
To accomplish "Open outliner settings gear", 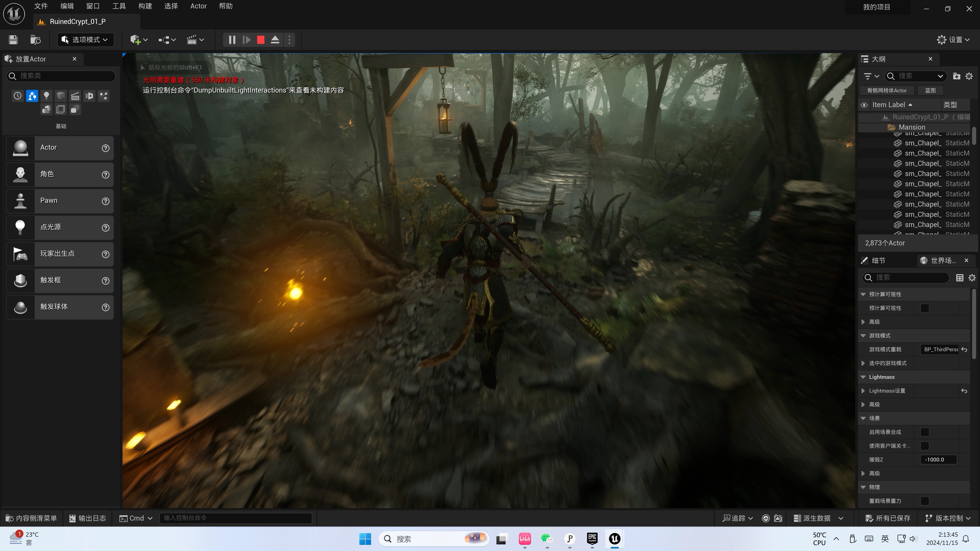I will (x=969, y=76).
